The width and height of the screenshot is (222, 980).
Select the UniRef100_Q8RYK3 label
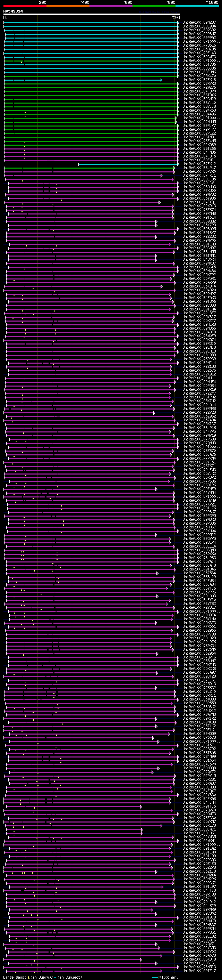tap(199, 84)
